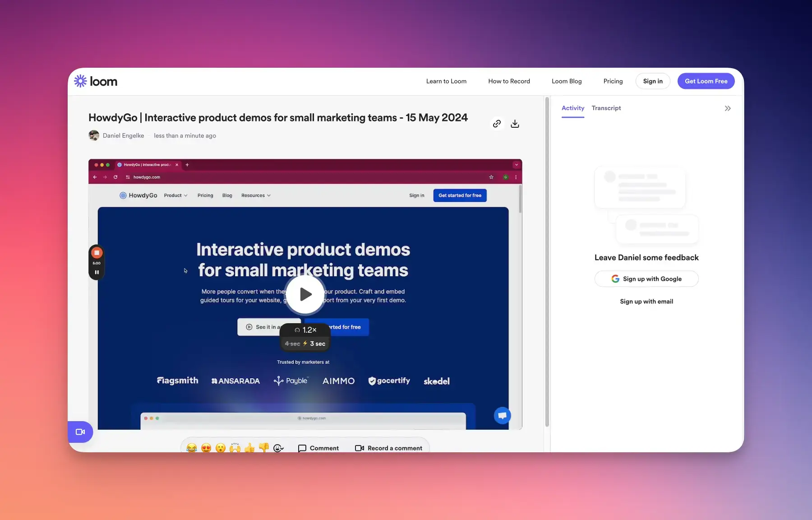
Task: Open the browser three-dot menu in video
Action: point(516,177)
